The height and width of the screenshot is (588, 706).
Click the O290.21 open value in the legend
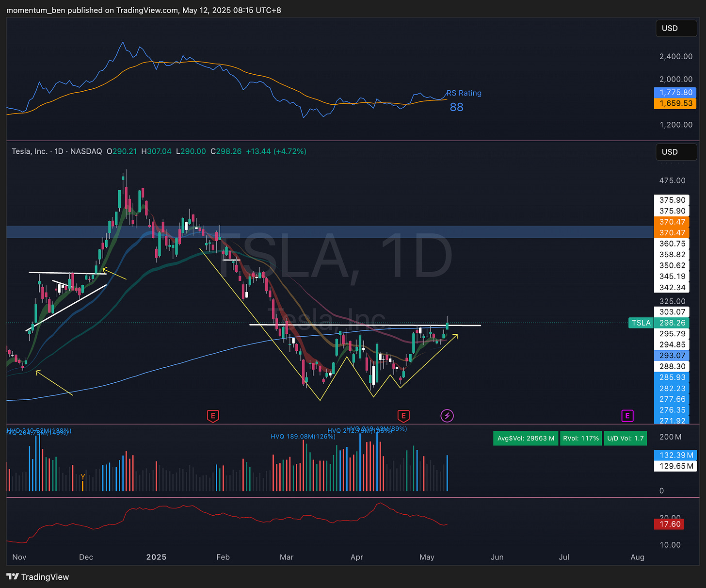click(122, 151)
